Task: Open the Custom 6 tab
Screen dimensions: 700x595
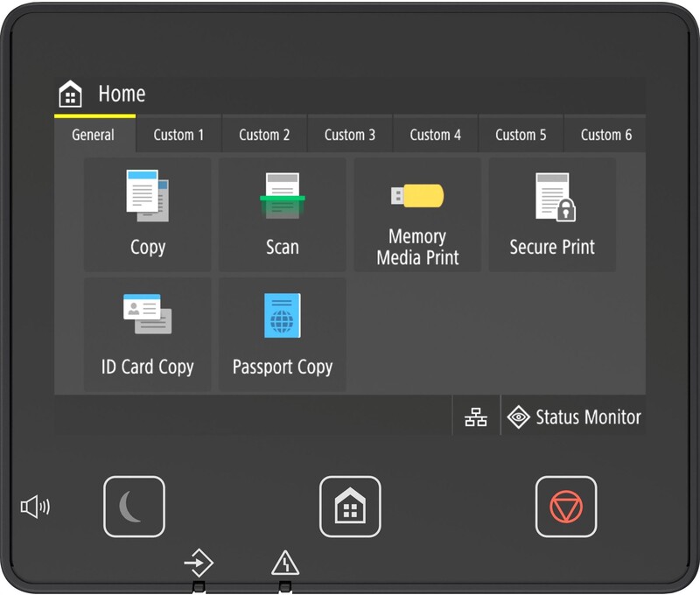Action: [x=605, y=135]
